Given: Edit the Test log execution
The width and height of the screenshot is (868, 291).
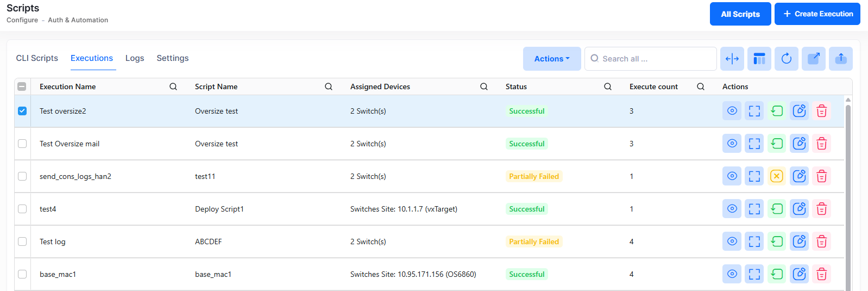Looking at the screenshot, I should pos(799,242).
